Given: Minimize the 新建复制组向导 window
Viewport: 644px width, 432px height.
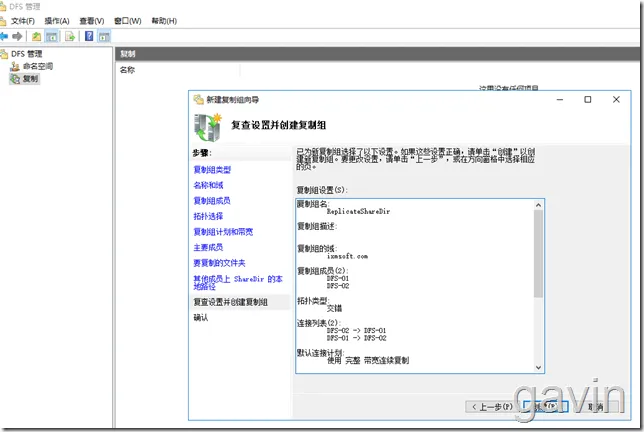Looking at the screenshot, I should 560,99.
